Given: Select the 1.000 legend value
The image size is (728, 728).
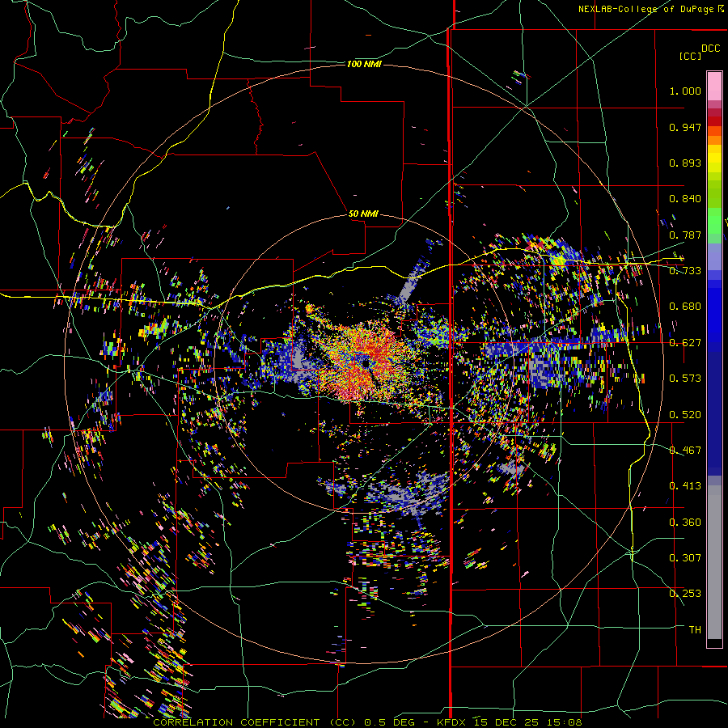Looking at the screenshot, I should coord(685,91).
